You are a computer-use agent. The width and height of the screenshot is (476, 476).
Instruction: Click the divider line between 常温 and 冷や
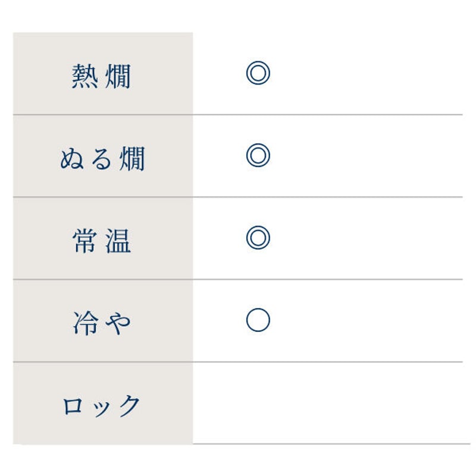(237, 279)
